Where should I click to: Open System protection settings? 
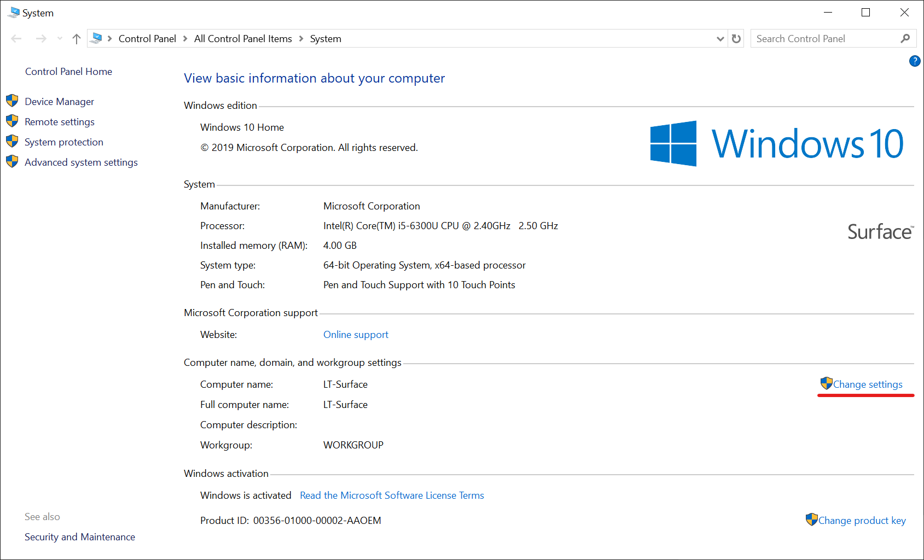point(63,142)
